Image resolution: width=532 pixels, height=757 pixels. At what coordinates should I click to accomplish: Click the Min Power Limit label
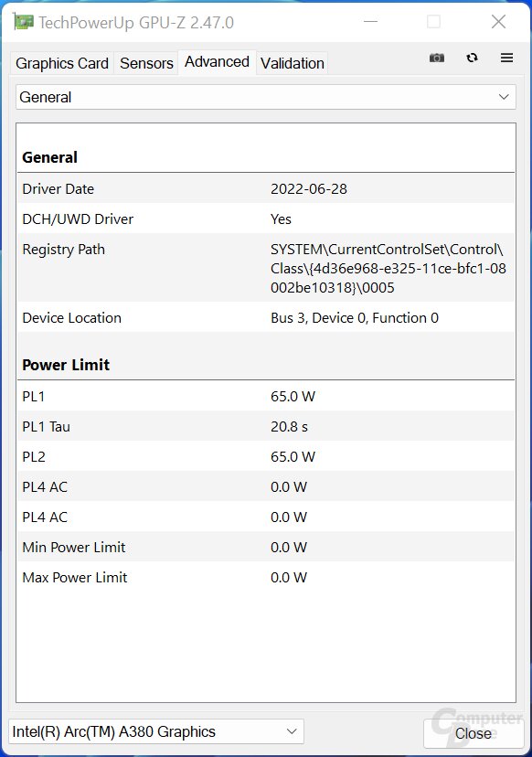coord(73,548)
